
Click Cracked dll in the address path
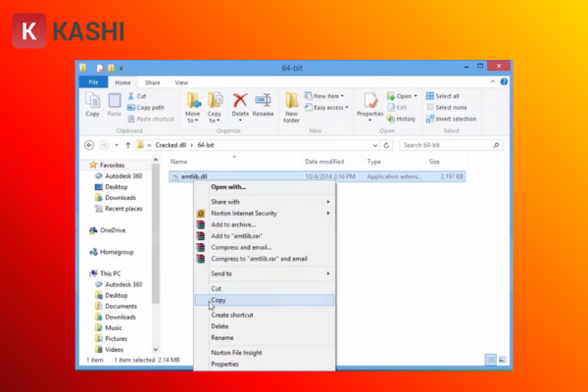click(171, 145)
